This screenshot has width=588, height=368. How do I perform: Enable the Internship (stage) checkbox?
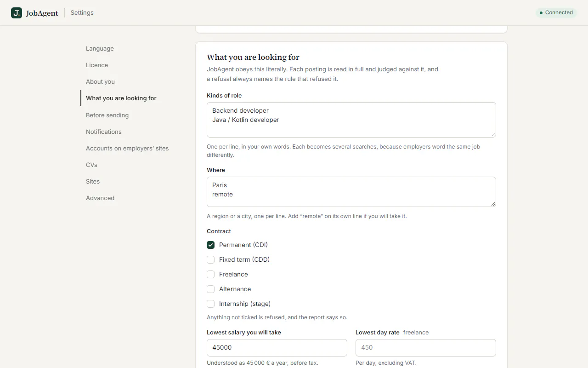pyautogui.click(x=210, y=304)
